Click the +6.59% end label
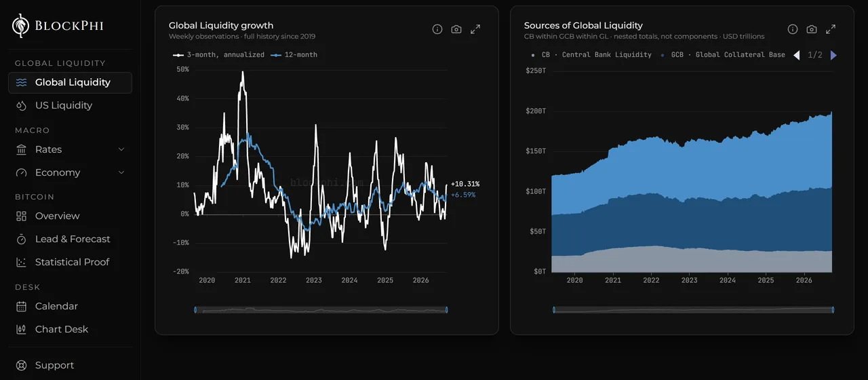868x380 pixels. [x=463, y=195]
